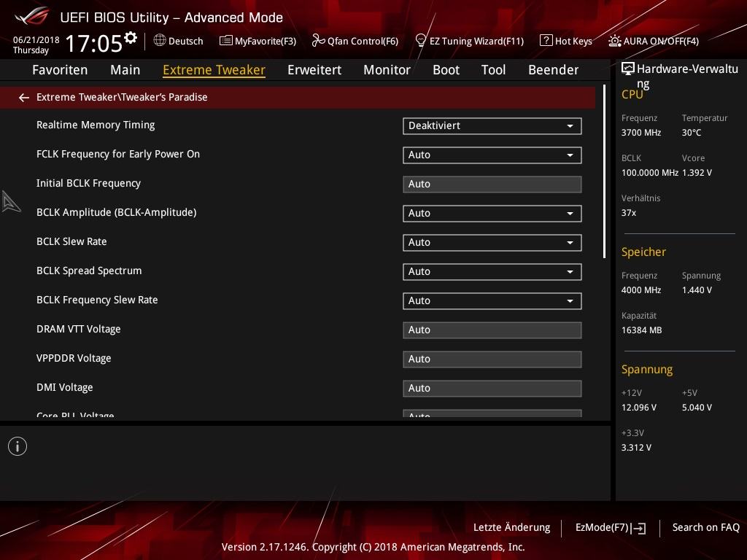Select the DMI Voltage label
This screenshot has width=747, height=560.
pos(65,387)
